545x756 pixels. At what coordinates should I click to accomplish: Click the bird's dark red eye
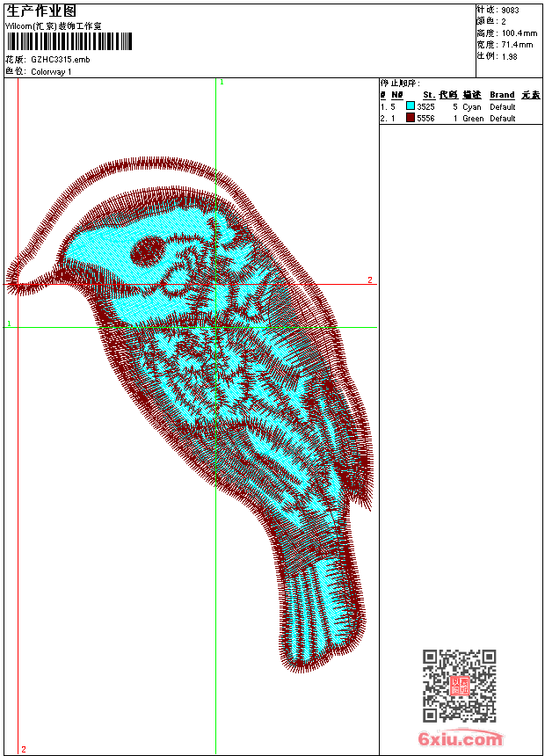tap(148, 252)
